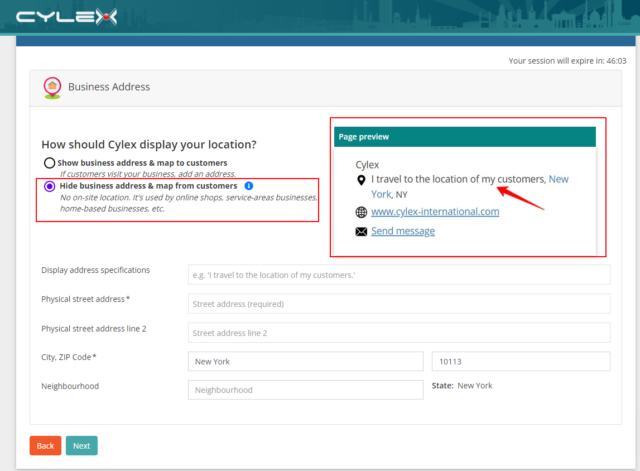Edit the City field containing New York
Viewport: 640px width, 471px height.
306,361
